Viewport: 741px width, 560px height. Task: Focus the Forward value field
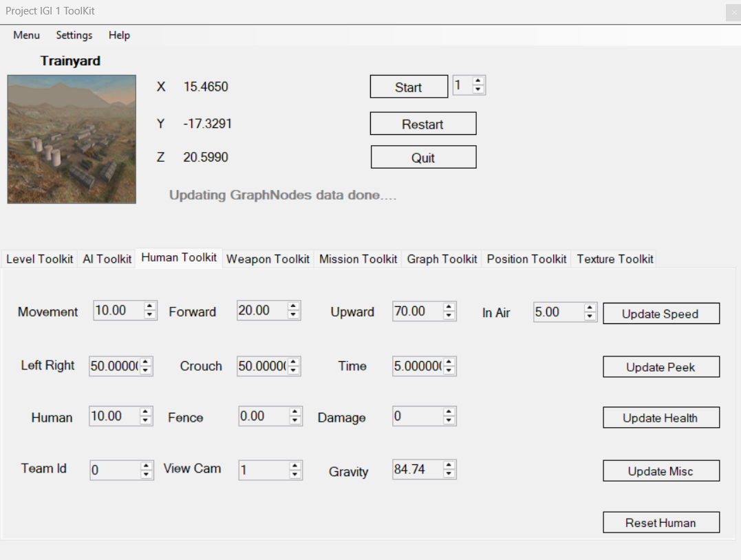(x=262, y=310)
